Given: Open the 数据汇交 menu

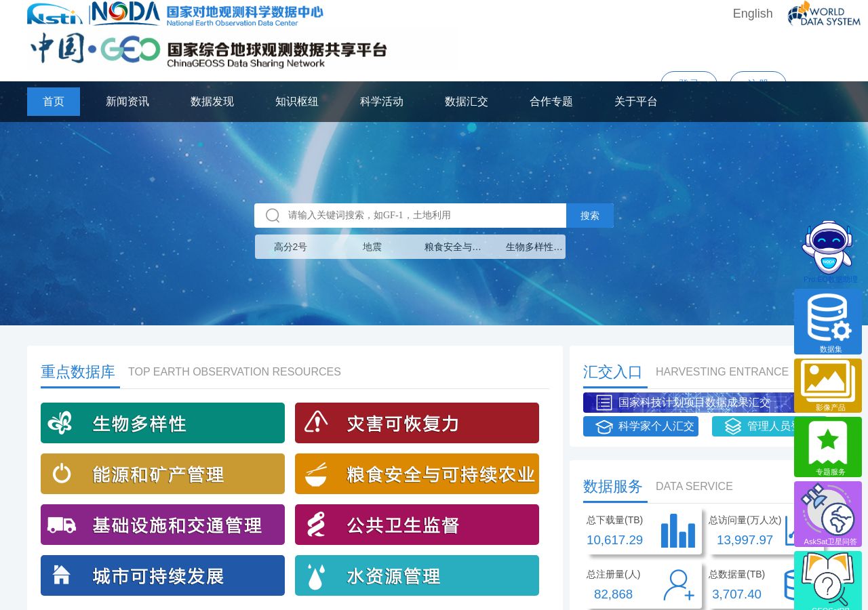Looking at the screenshot, I should (x=467, y=102).
